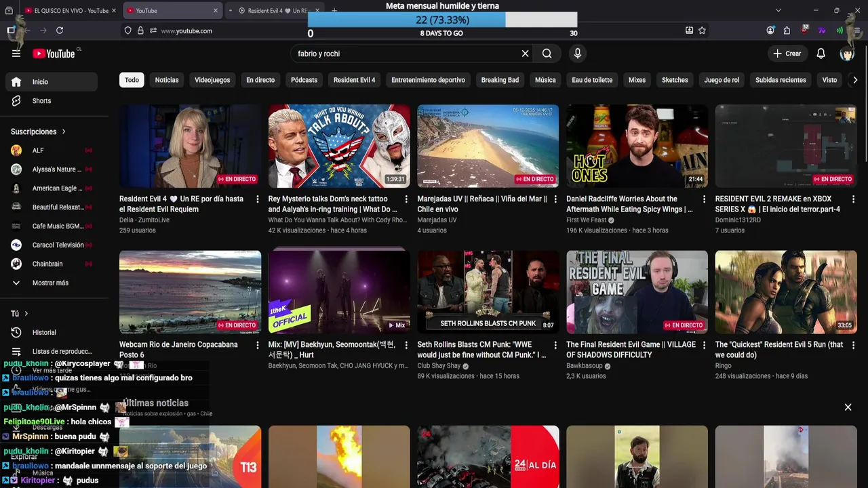868x488 pixels.
Task: Open options for Baekhyun Hurt mix
Action: [x=406, y=345]
